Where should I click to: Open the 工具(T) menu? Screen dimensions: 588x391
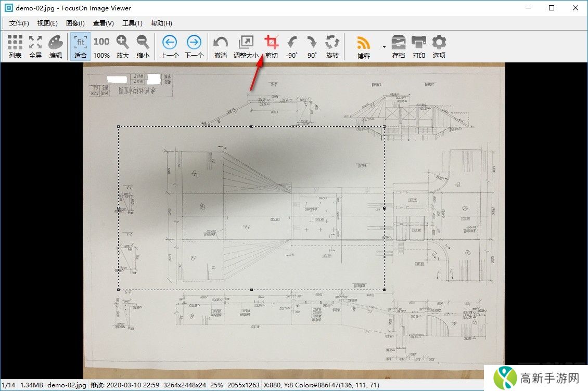[132, 23]
